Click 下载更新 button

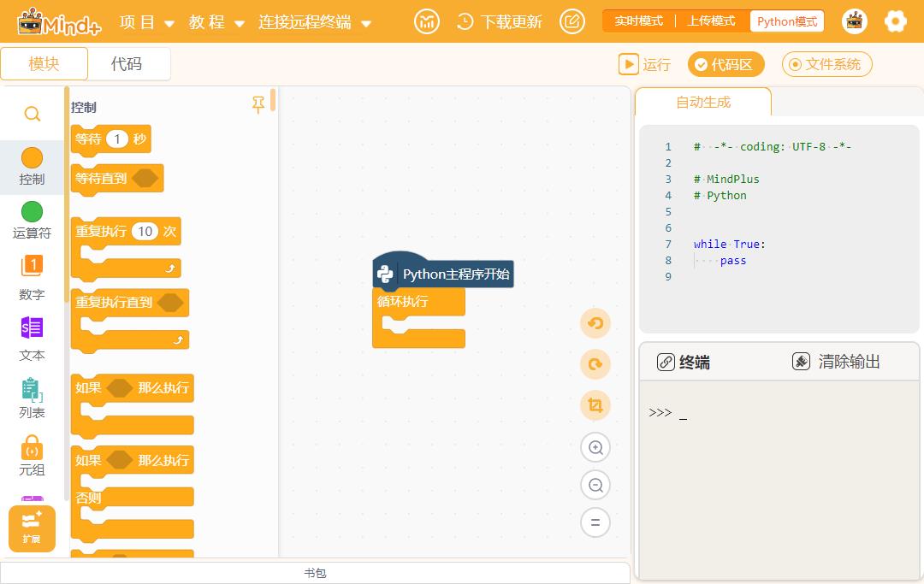[499, 21]
